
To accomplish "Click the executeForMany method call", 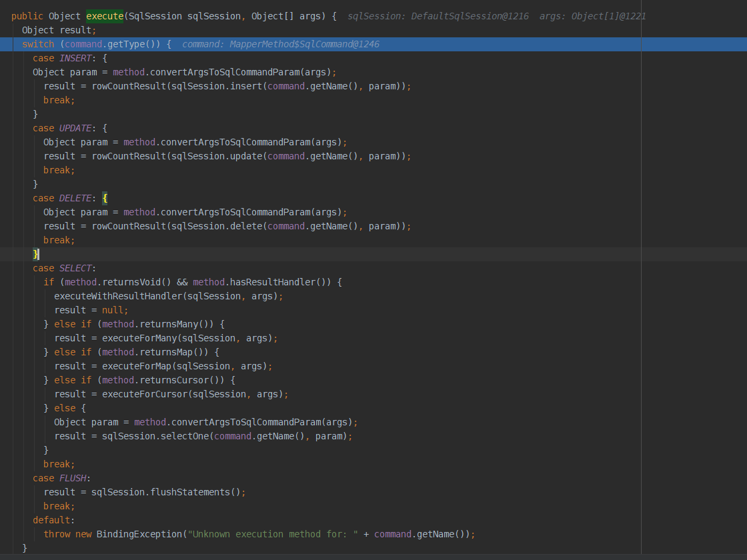I will (139, 338).
